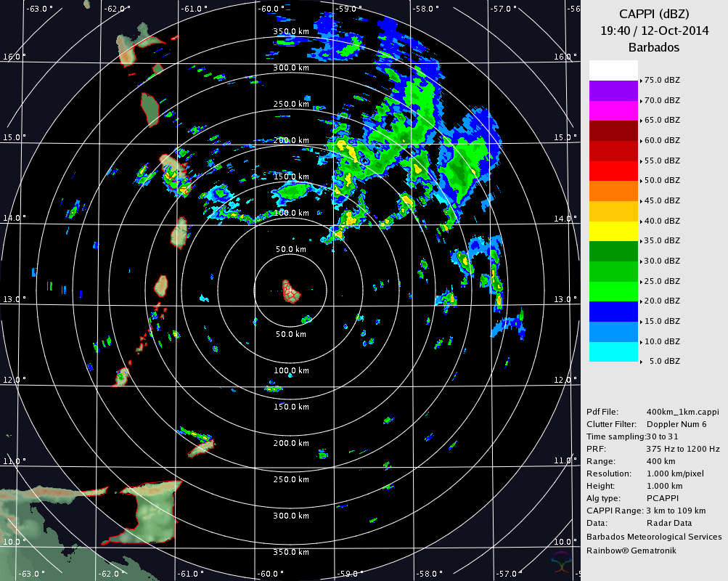Click the 'Doppler Num 6' clutter filter value
This screenshot has width=728, height=581.
click(676, 424)
